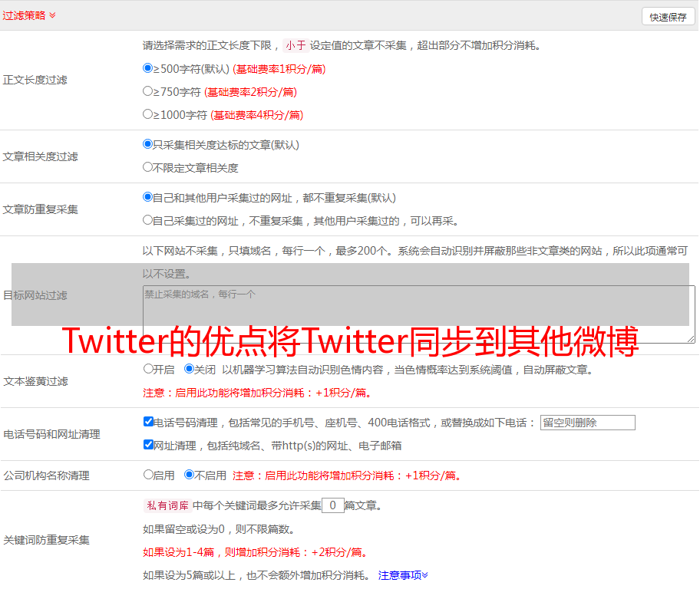This screenshot has width=700, height=589.
Task: Click the 文章相关度过滤 row label
Action: pyautogui.click(x=40, y=156)
